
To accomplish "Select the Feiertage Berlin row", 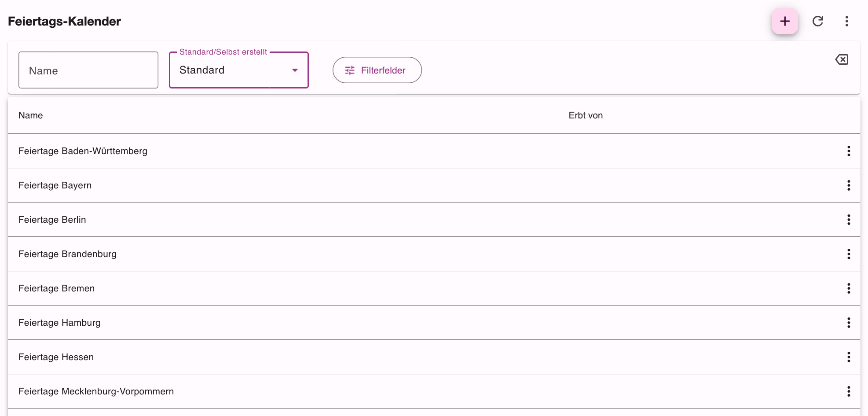I will [434, 220].
